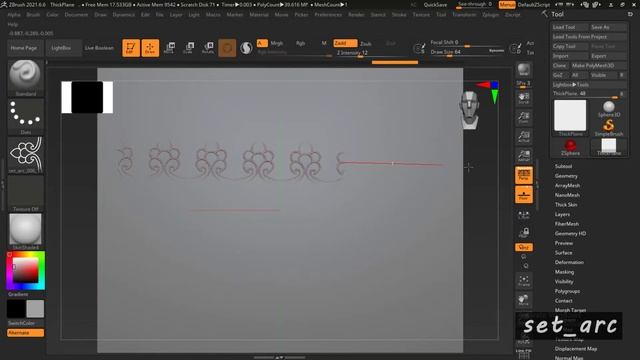Screen dimensions: 640x360
Task: Click the Frame icon in right shelf
Action: pyautogui.click(x=524, y=280)
